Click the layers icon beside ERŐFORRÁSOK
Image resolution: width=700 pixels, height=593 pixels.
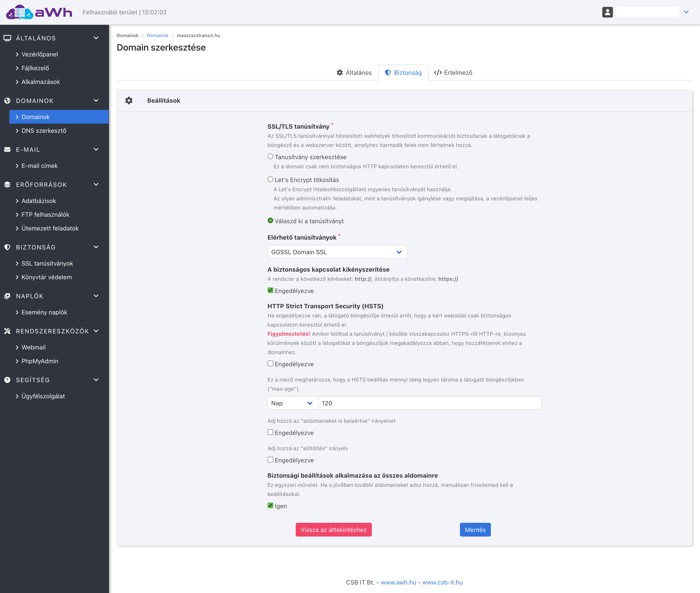[x=7, y=185]
